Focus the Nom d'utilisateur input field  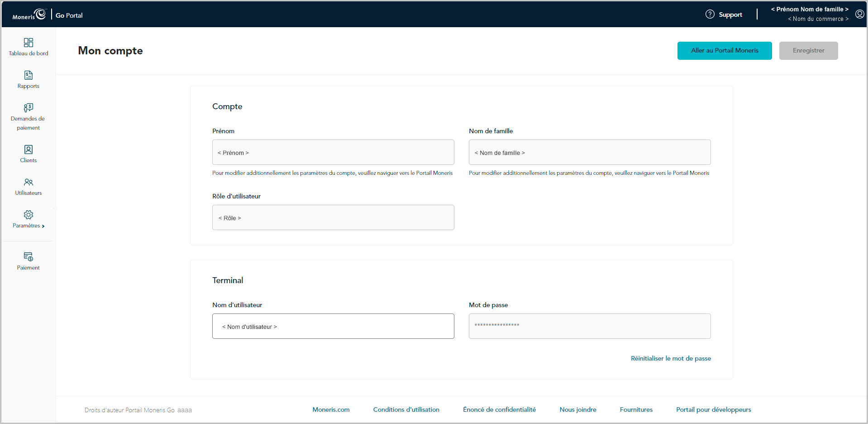(x=333, y=326)
